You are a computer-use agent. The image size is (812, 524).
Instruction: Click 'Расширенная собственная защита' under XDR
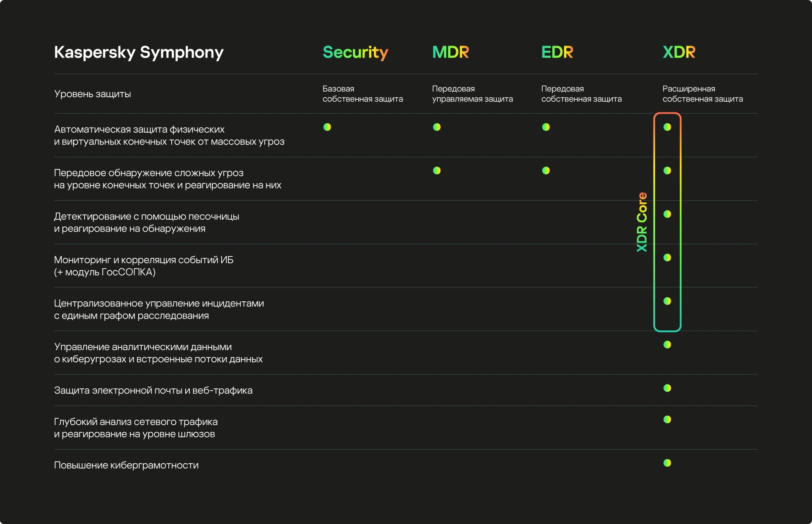click(702, 94)
